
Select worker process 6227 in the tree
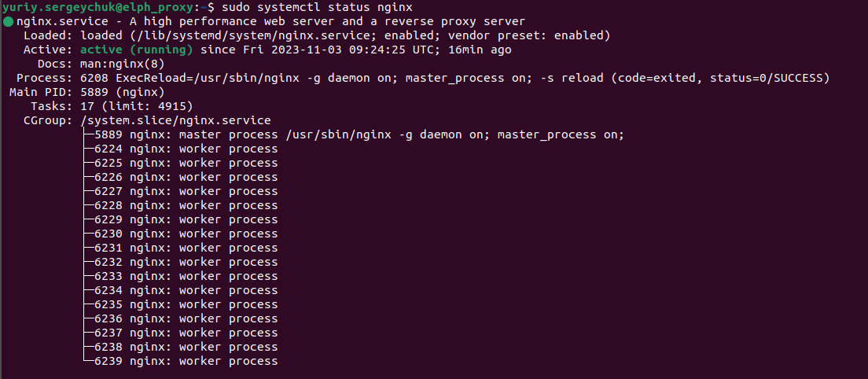(186, 191)
